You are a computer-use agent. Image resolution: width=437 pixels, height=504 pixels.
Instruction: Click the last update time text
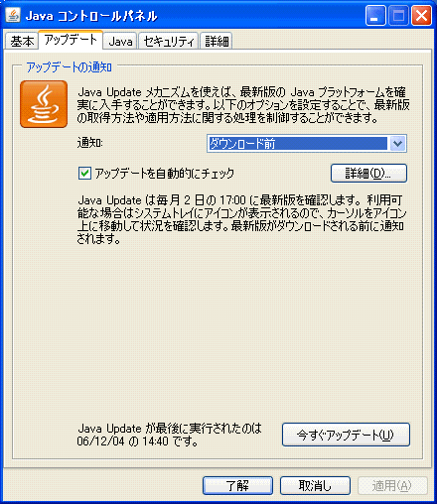[169, 435]
